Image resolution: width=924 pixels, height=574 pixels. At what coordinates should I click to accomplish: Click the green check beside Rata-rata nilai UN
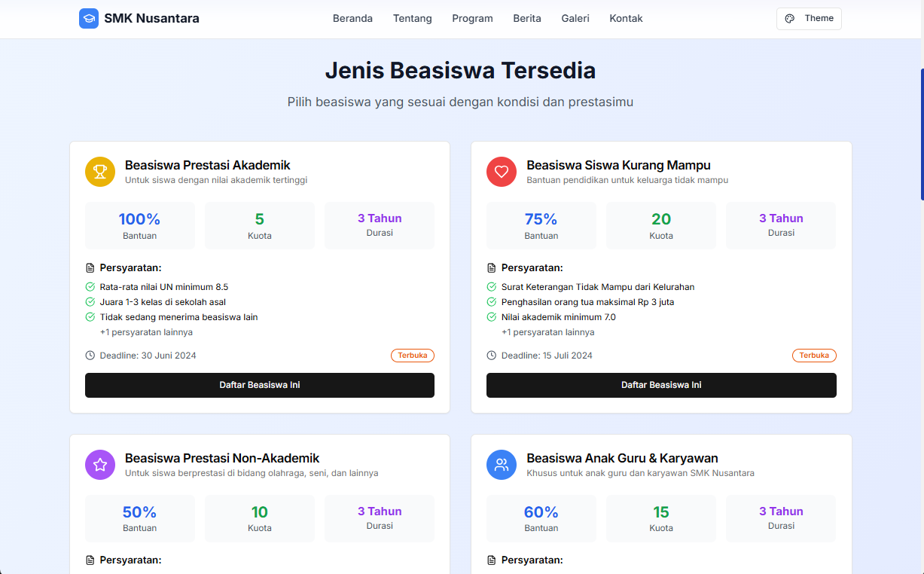click(90, 287)
